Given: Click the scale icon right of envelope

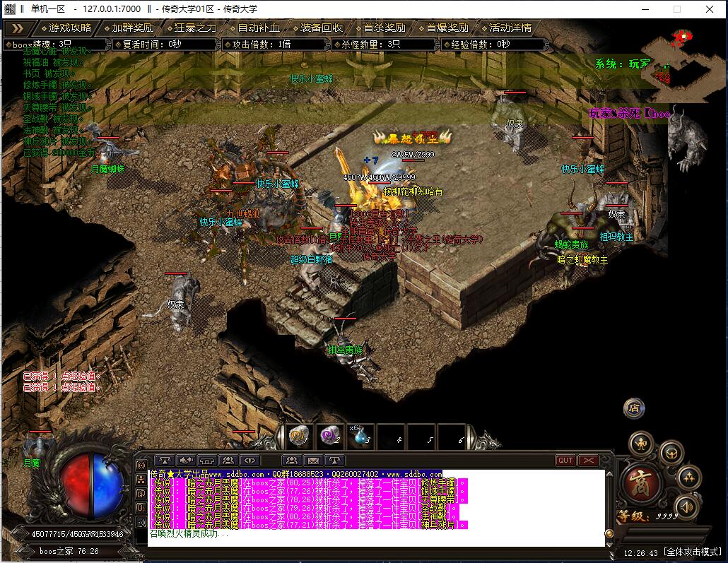Looking at the screenshot, I should [x=335, y=461].
